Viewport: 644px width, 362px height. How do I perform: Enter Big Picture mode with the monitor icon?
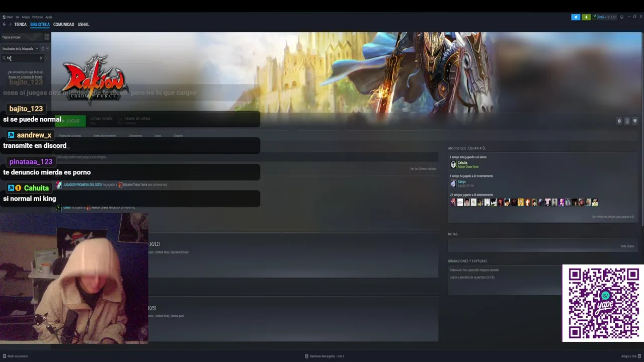622,17
